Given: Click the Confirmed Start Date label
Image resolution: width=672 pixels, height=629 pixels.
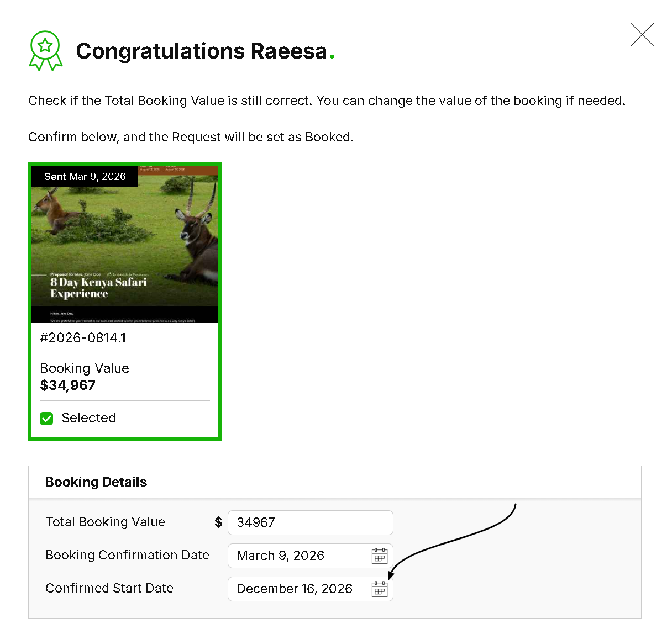Looking at the screenshot, I should point(109,588).
